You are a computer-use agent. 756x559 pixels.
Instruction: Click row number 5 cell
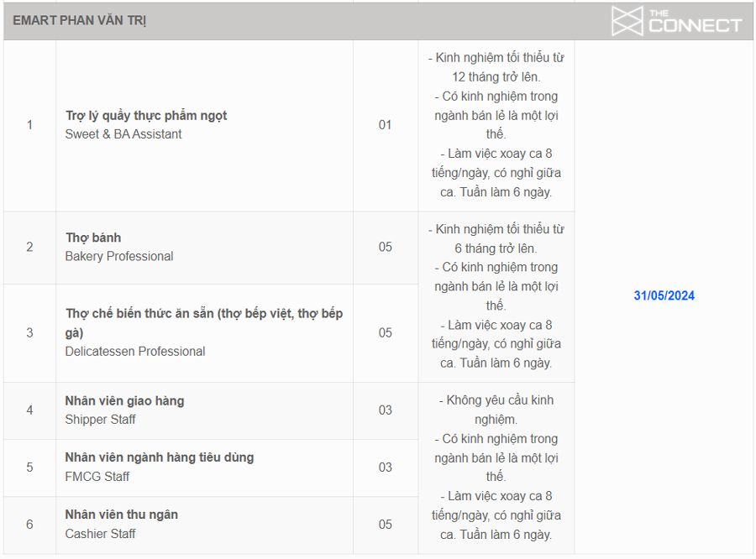point(29,467)
